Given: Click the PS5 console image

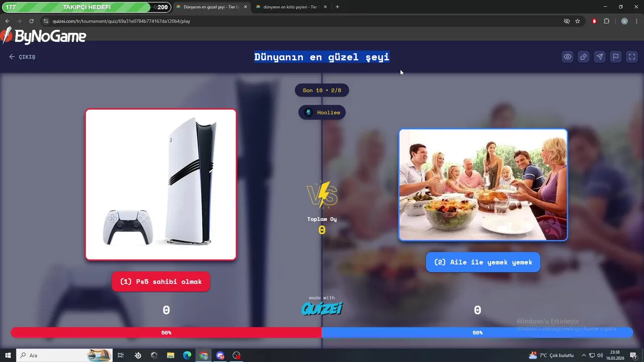Looking at the screenshot, I should click(x=161, y=185).
